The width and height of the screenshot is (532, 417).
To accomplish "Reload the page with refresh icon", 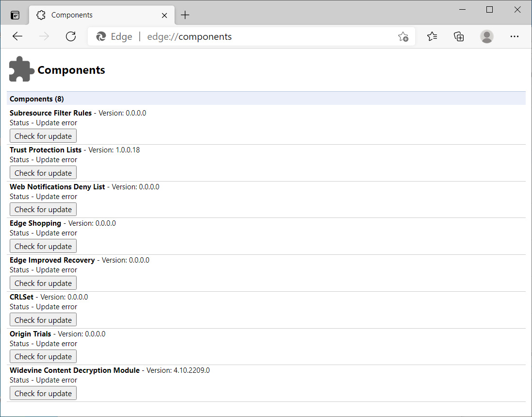I will (x=71, y=36).
